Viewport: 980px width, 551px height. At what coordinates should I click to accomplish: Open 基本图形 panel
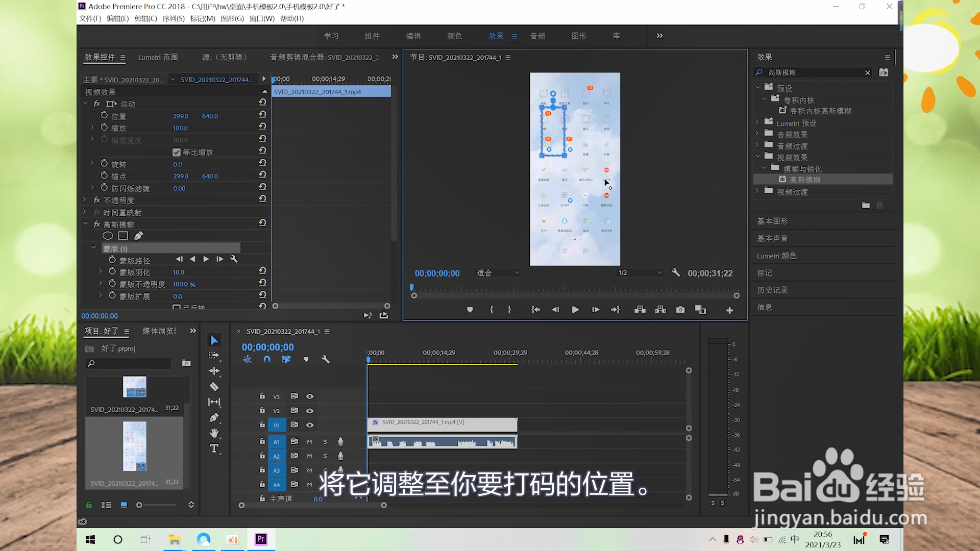772,221
